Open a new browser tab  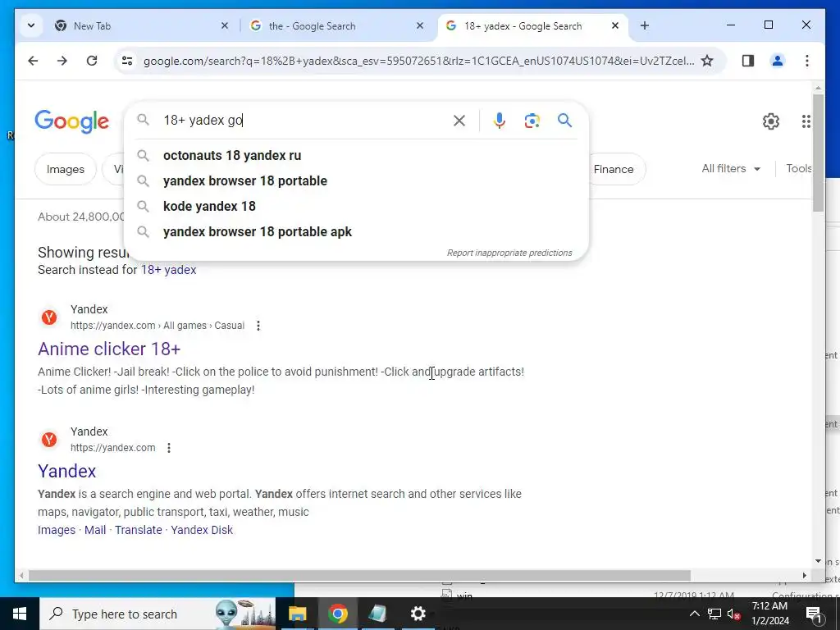(x=645, y=25)
